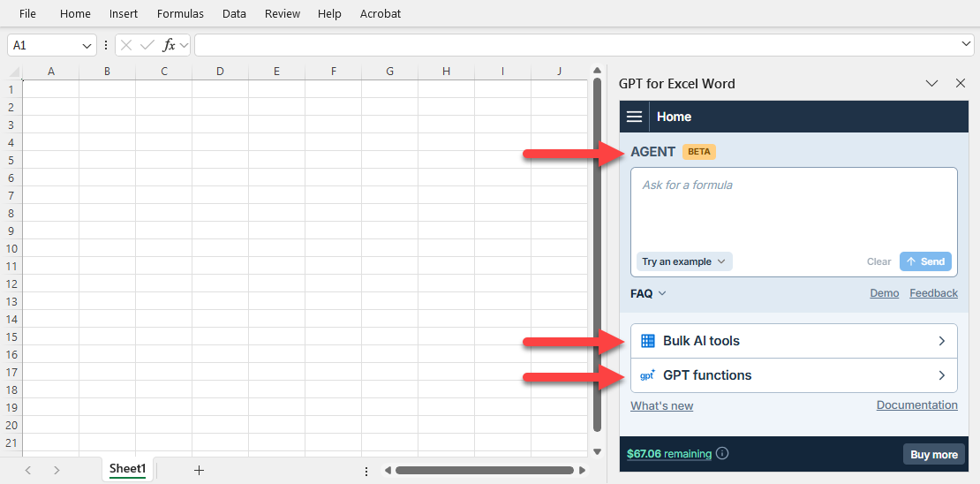Click the horizontal scrollbar right arrow
The height and width of the screenshot is (484, 980).
click(582, 470)
